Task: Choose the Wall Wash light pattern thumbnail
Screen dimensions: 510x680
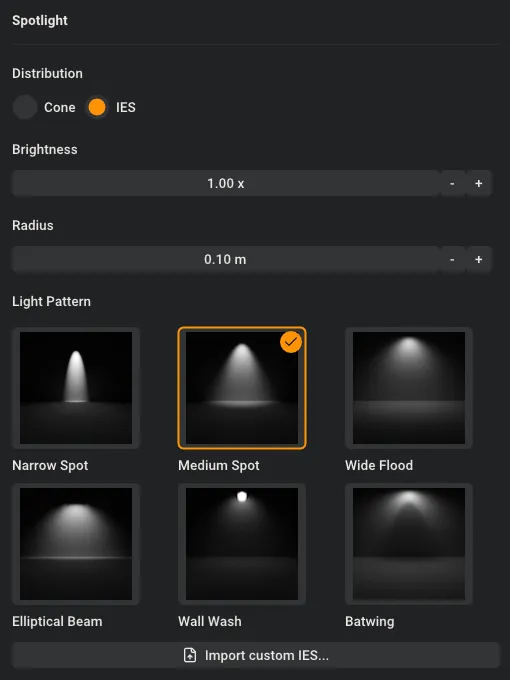Action: tap(242, 544)
